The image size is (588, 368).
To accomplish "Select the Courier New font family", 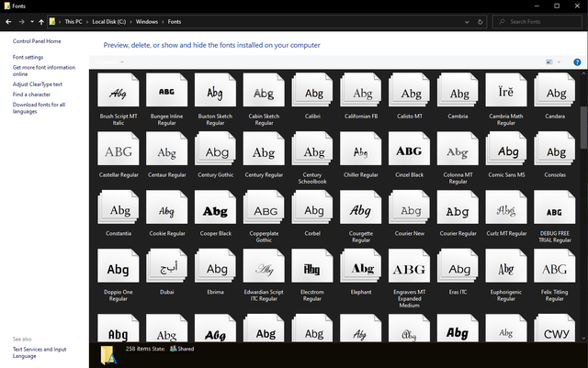I will [x=409, y=207].
